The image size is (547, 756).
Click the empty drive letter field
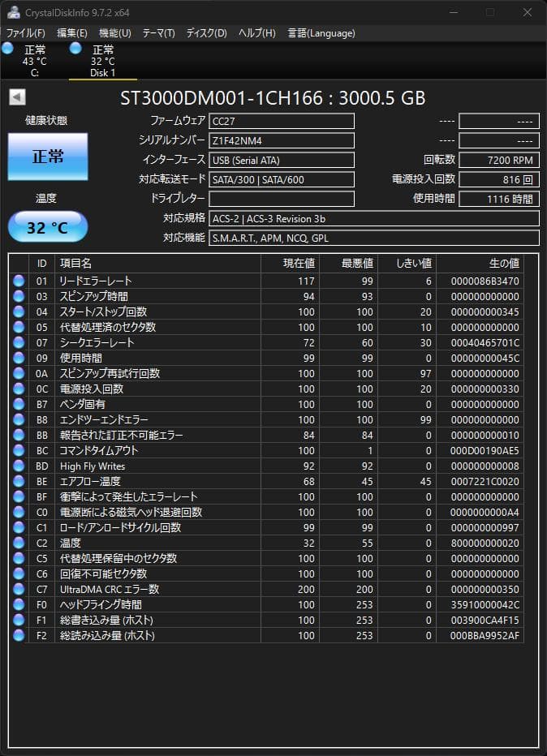[282, 199]
